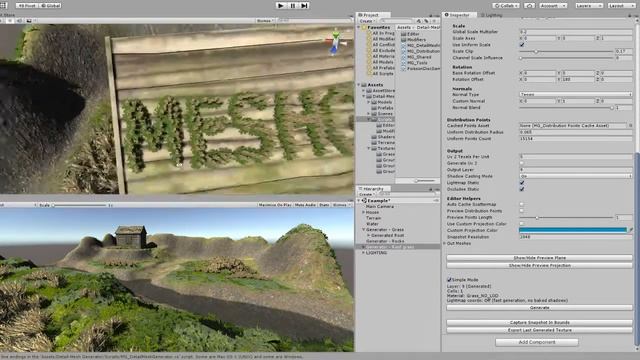The image size is (640, 360).
Task: Click the MG_DetailMesh script file icon
Action: pyautogui.click(x=403, y=46)
